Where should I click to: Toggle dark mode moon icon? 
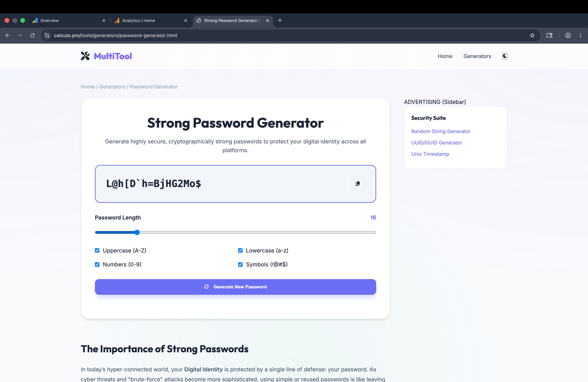[x=505, y=56]
